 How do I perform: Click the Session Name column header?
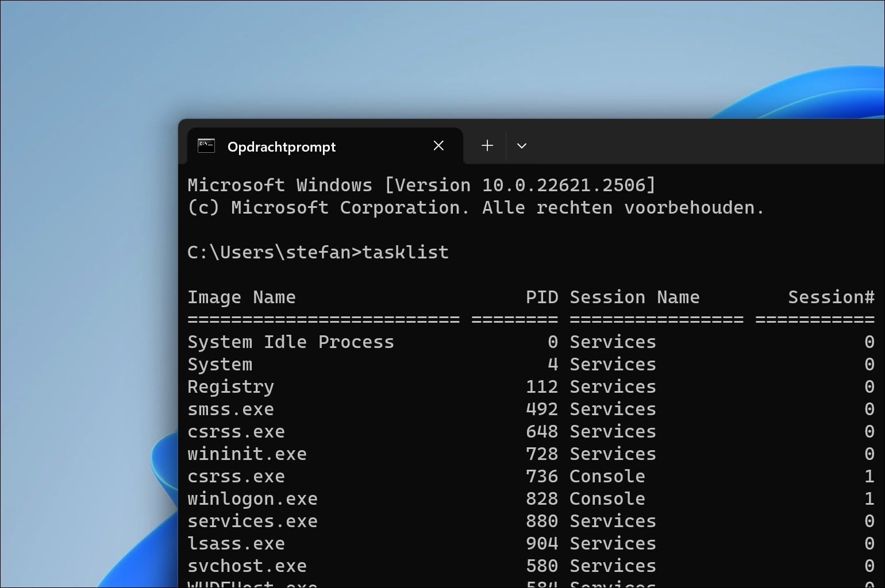click(634, 297)
